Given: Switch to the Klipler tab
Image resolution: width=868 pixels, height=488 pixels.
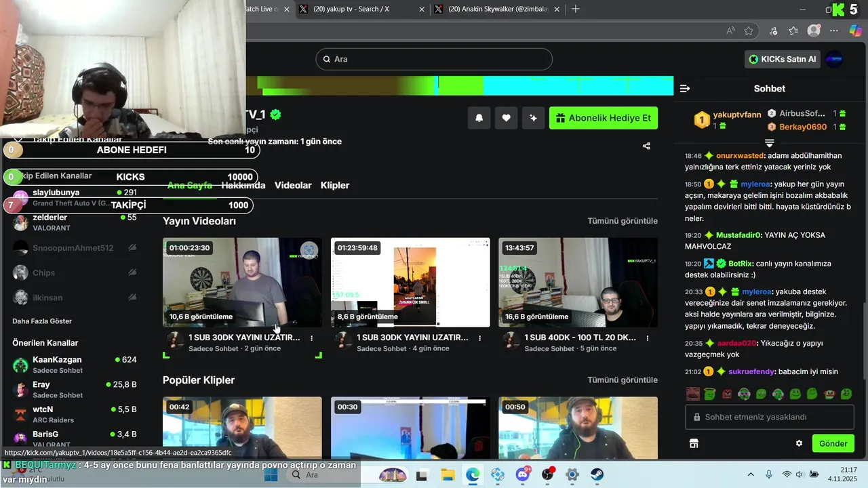Looking at the screenshot, I should click(335, 185).
